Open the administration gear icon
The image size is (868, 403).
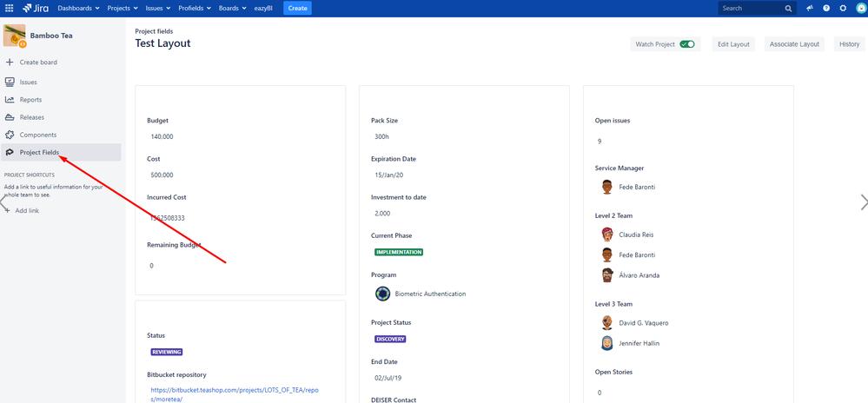point(843,9)
